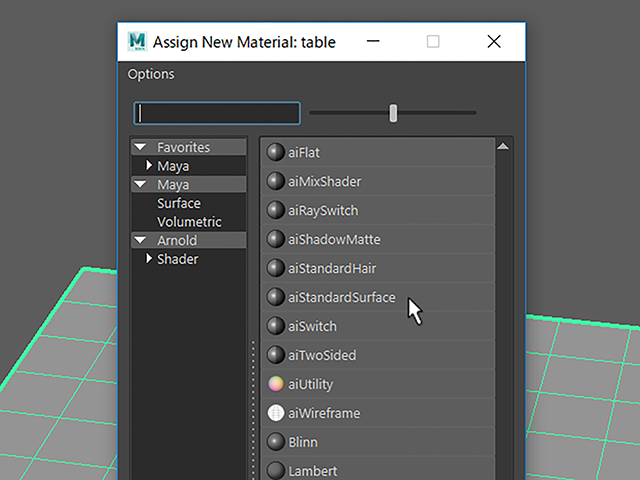This screenshot has width=640, height=480.
Task: Focus the material search text field
Action: pos(217,113)
